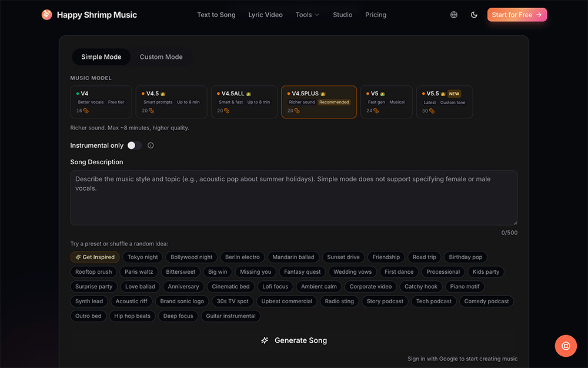Click the Get Inspired shuffle chip

tap(95, 257)
